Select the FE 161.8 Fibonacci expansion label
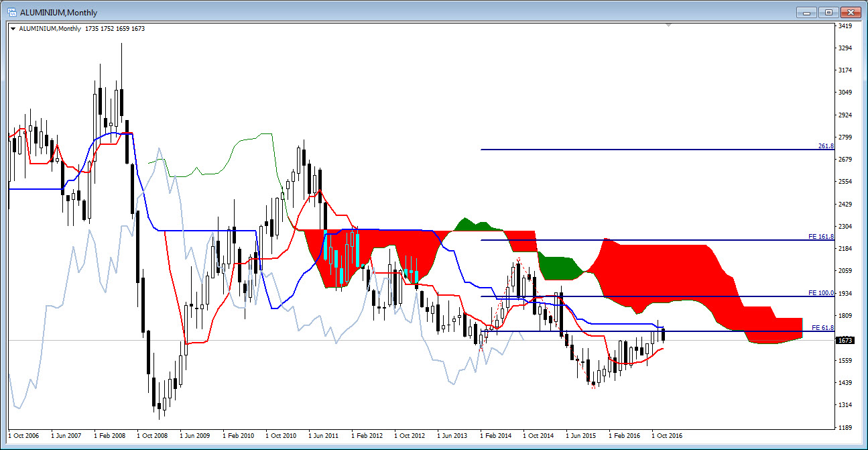Image resolution: width=868 pixels, height=450 pixels. click(x=821, y=237)
